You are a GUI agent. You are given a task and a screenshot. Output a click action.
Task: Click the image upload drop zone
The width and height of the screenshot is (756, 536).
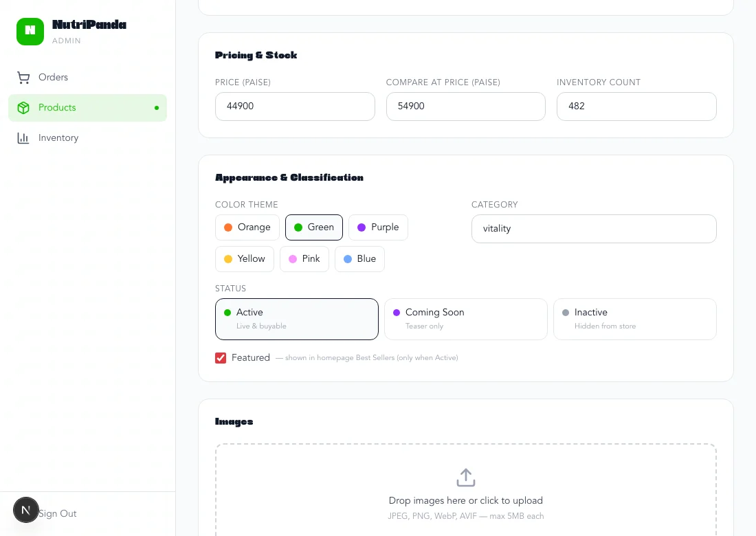tap(466, 490)
